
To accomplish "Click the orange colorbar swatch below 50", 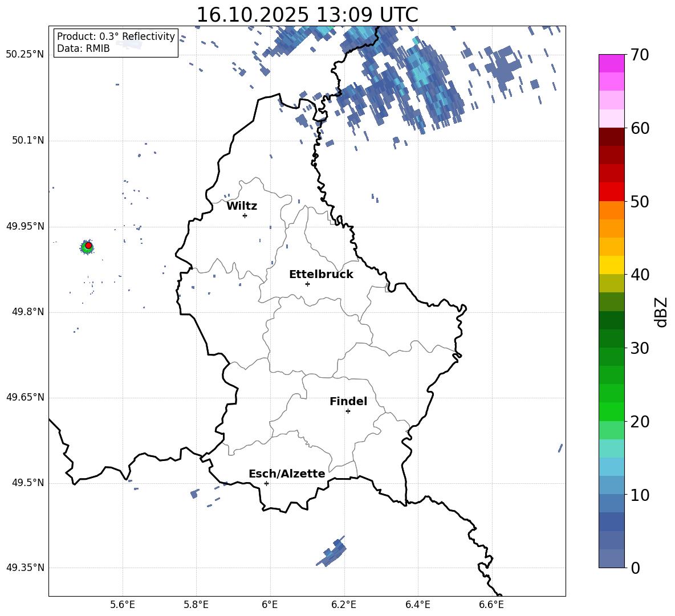I will click(x=612, y=210).
